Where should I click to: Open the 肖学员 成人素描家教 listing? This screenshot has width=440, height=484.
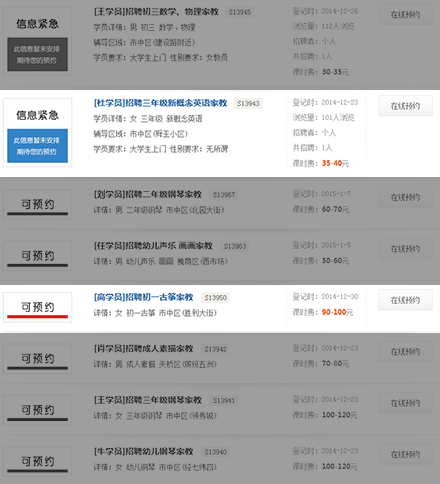click(143, 349)
